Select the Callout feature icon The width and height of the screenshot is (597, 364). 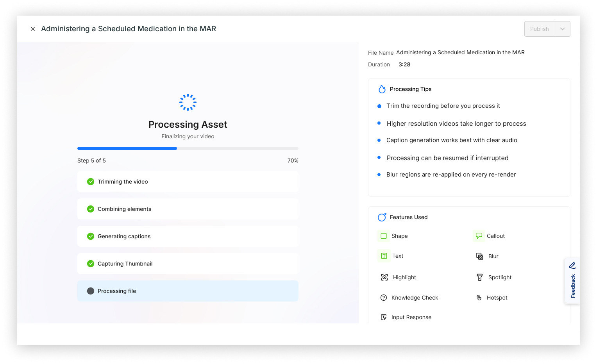tap(479, 236)
